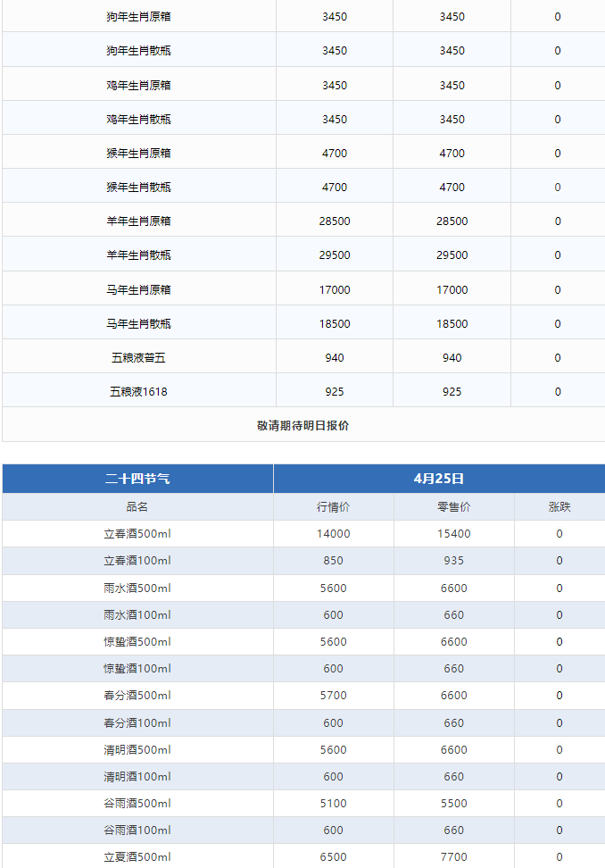Click the 涨跌 column header
605x868 pixels.
559,507
